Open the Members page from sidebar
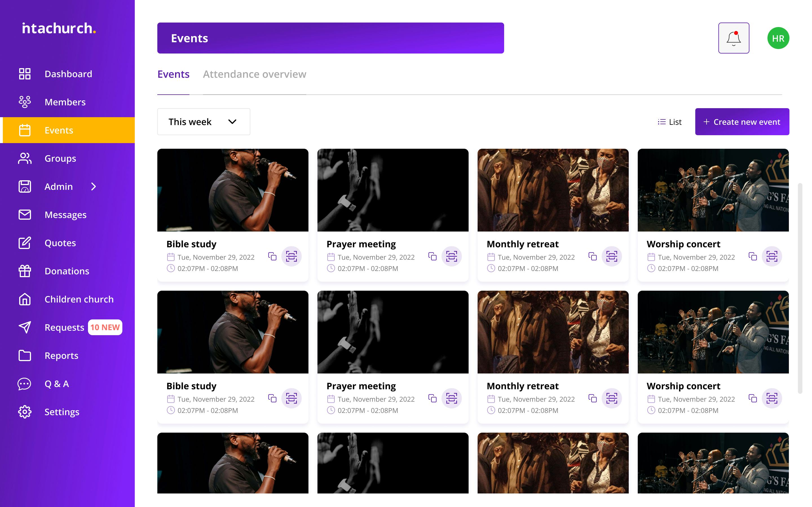The width and height of the screenshot is (812, 507). 65,102
